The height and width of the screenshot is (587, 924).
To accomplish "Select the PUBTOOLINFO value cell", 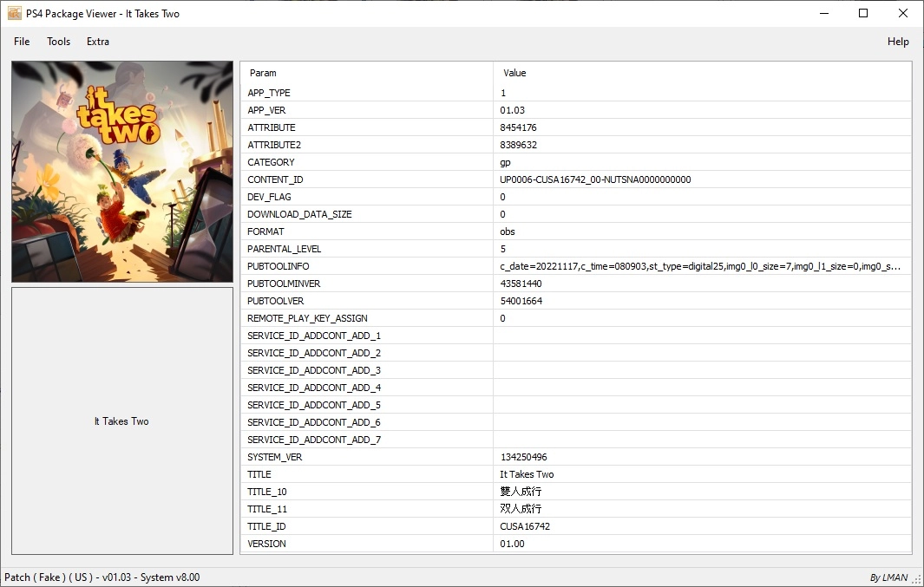I will (x=699, y=266).
